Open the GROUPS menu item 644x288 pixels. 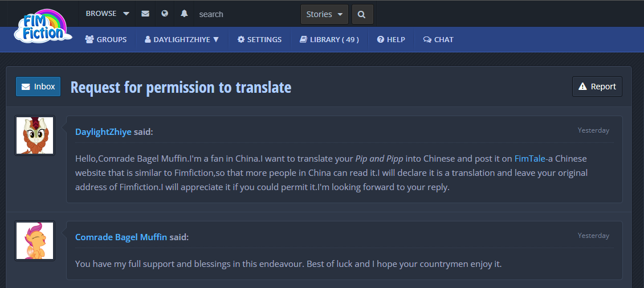[106, 40]
